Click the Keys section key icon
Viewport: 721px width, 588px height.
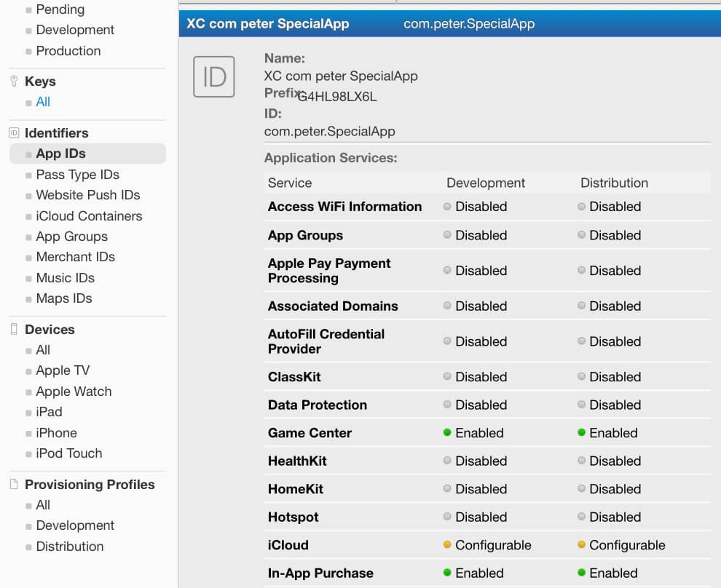pos(14,82)
